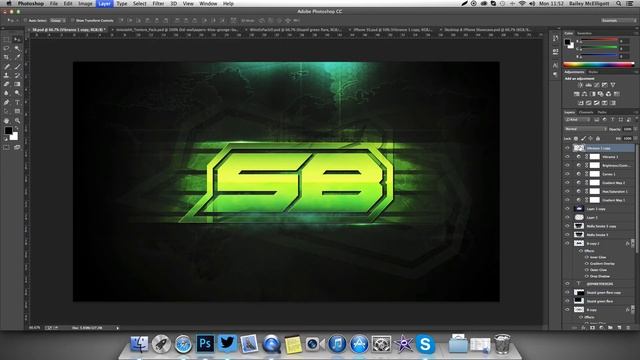
Task: Click the foreground color swatch in toolbar
Action: click(8, 131)
